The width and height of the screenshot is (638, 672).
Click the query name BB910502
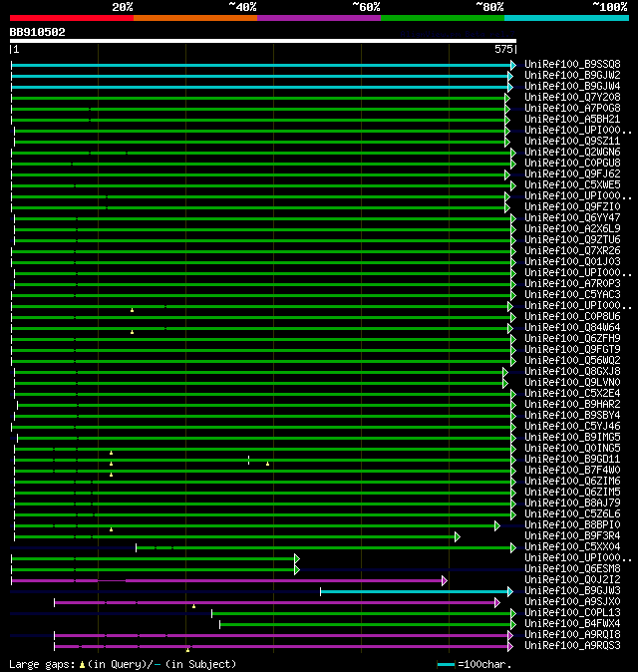point(37,32)
